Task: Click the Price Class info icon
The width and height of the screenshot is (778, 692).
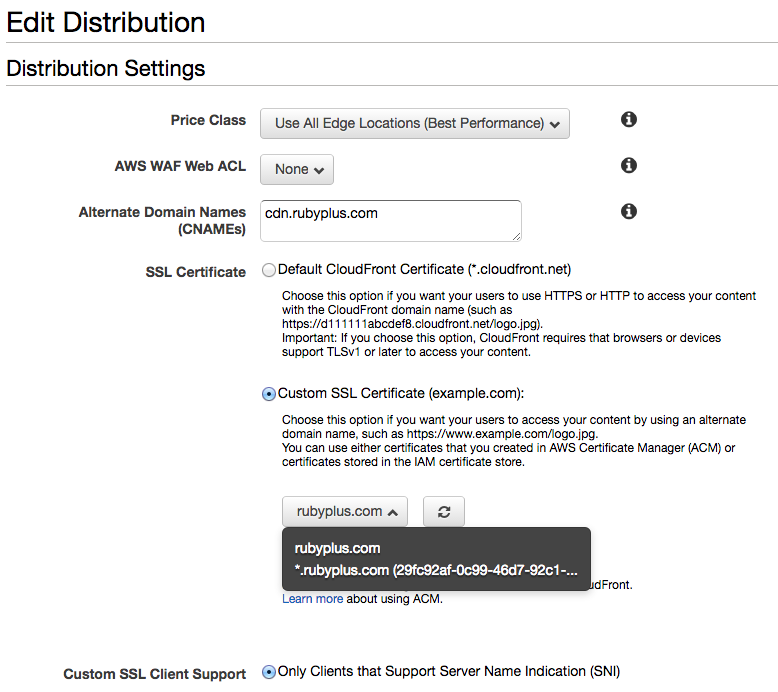Action: [629, 120]
